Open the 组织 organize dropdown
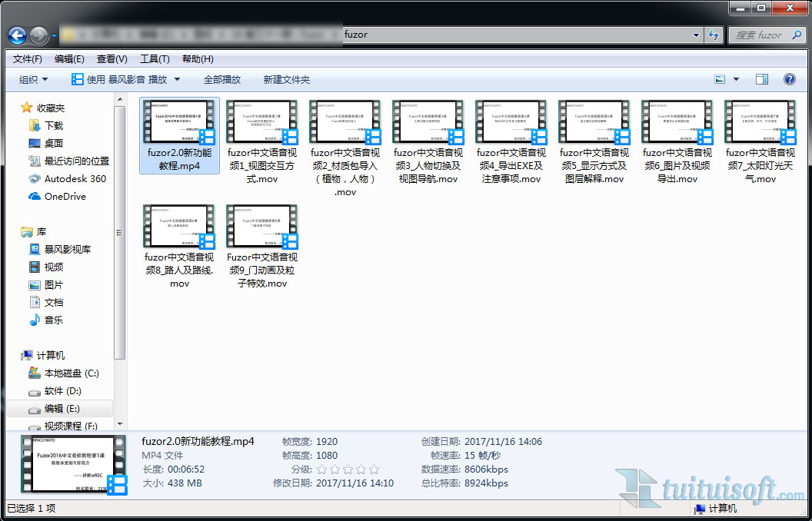812x521 pixels. click(x=33, y=79)
